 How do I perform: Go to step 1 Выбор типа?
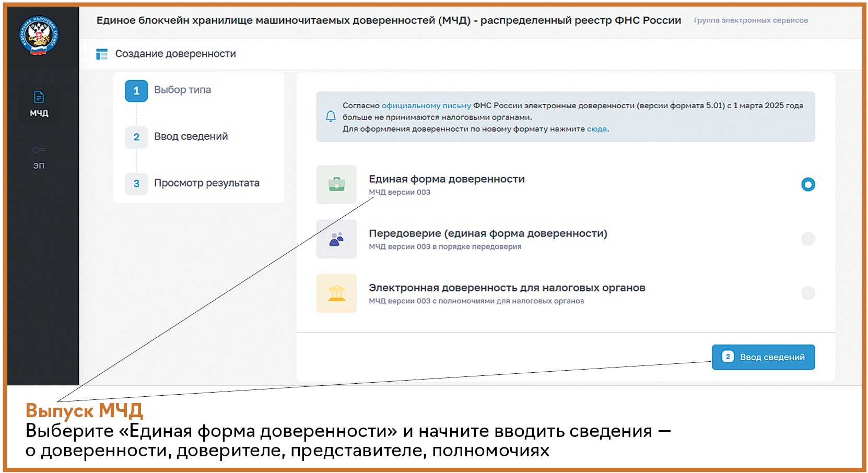[x=168, y=90]
